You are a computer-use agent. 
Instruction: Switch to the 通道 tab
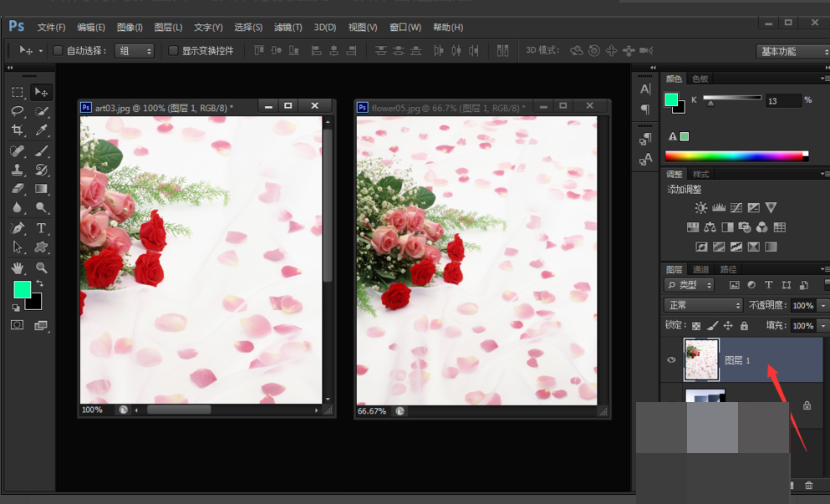(700, 269)
